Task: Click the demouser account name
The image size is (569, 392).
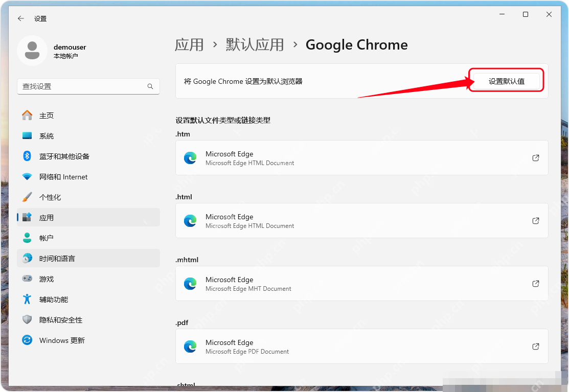Action: click(70, 47)
